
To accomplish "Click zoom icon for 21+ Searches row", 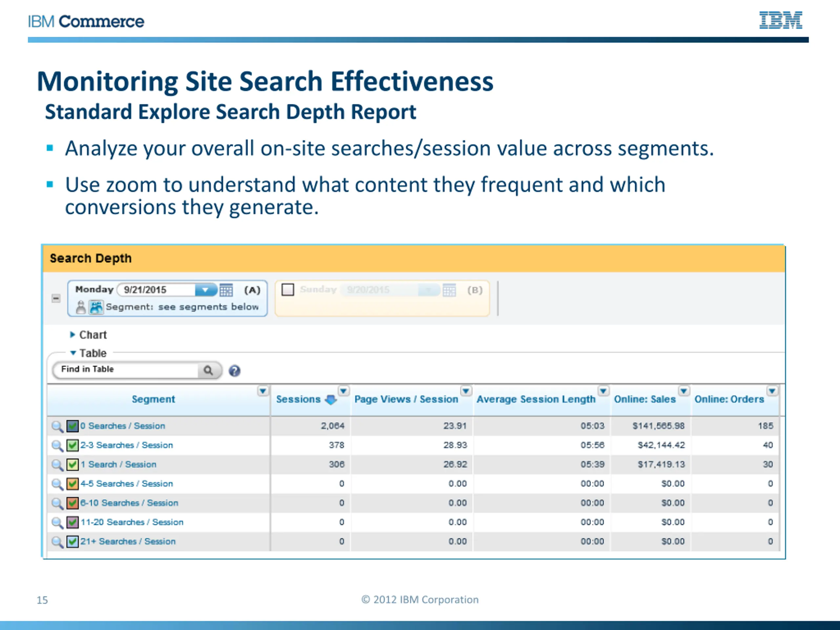I will pyautogui.click(x=57, y=542).
